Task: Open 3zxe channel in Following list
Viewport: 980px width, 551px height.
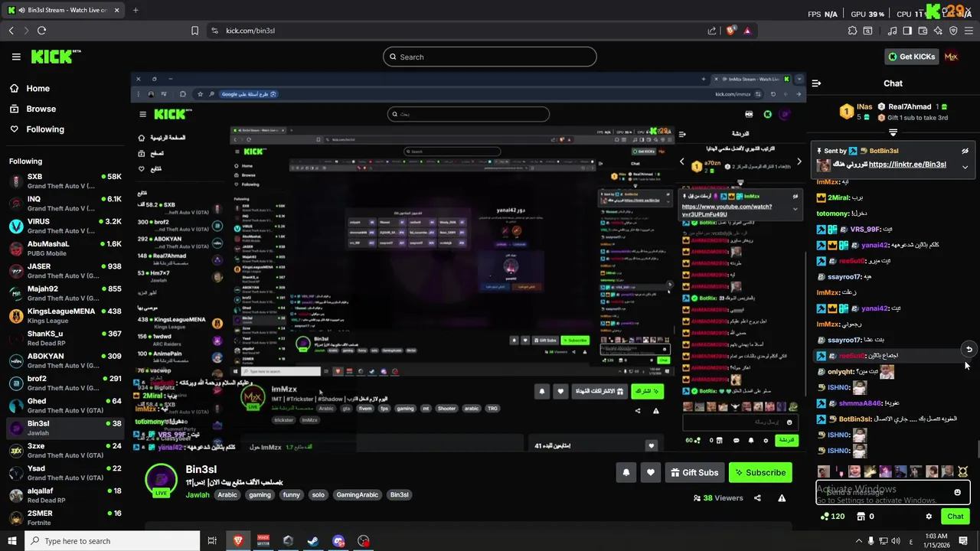Action: click(x=65, y=451)
